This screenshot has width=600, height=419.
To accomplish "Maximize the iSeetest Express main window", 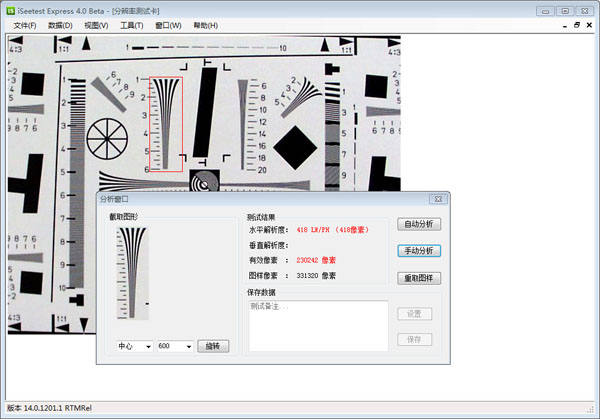I will click(564, 10).
